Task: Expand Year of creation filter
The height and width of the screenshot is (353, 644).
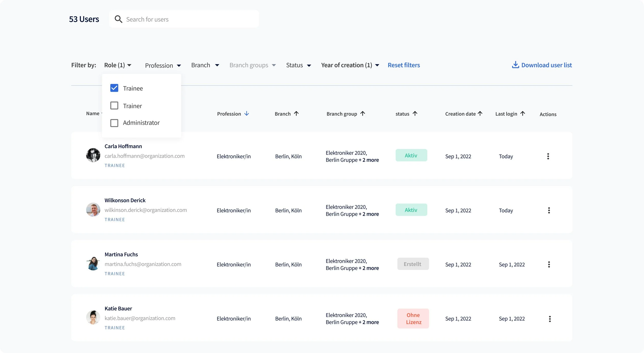Action: (x=350, y=65)
